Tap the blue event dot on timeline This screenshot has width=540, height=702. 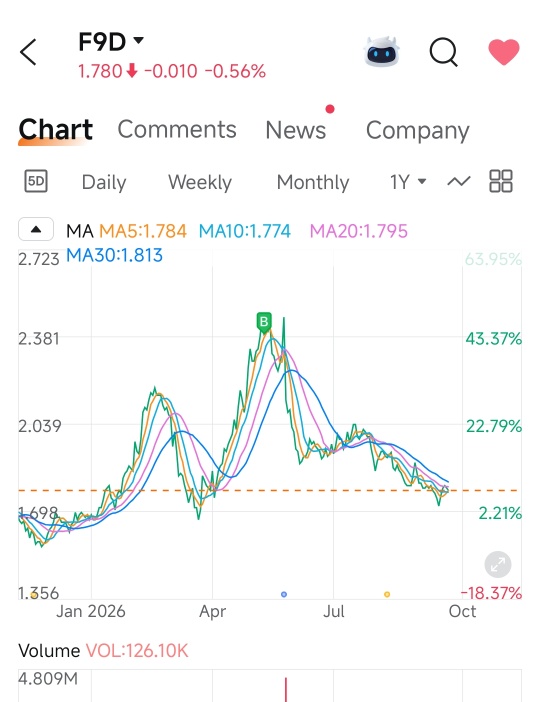[284, 595]
